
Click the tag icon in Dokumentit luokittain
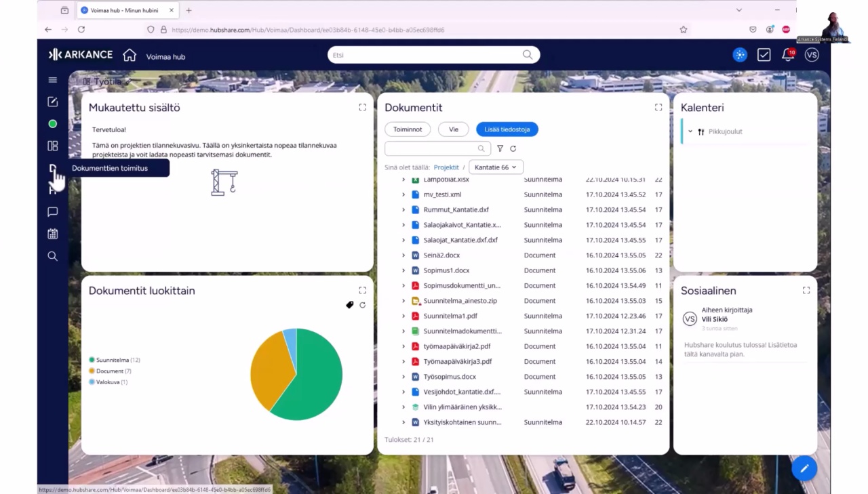(x=350, y=305)
